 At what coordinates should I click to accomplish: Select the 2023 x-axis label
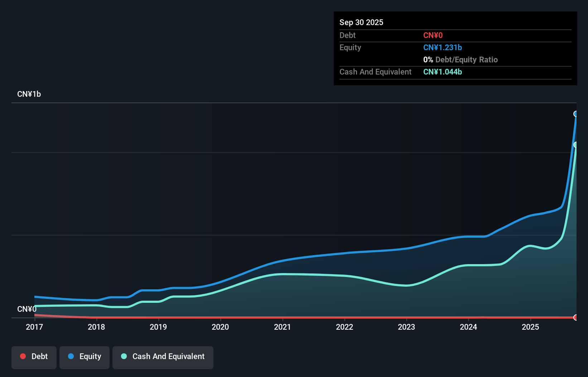pos(406,327)
